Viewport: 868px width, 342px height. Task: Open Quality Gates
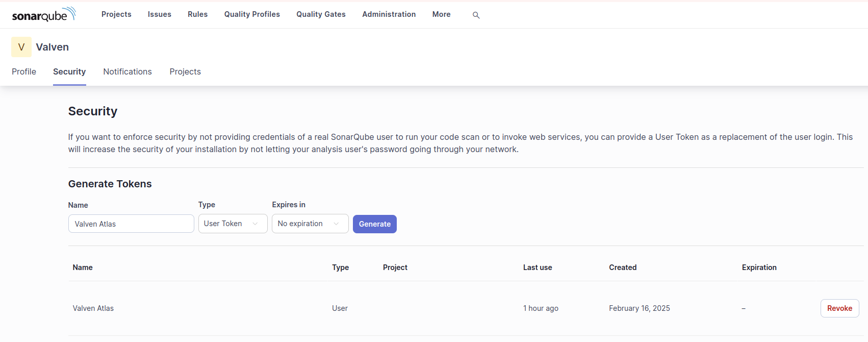(321, 14)
